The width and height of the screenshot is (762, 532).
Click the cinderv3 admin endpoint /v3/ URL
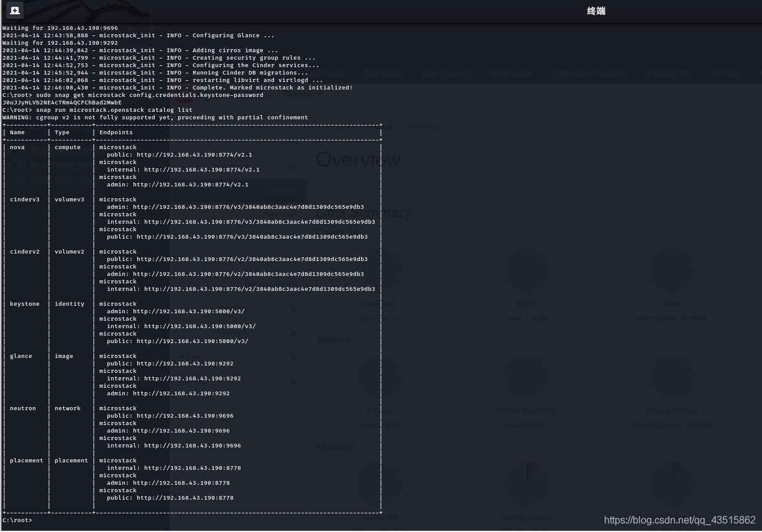coord(249,207)
